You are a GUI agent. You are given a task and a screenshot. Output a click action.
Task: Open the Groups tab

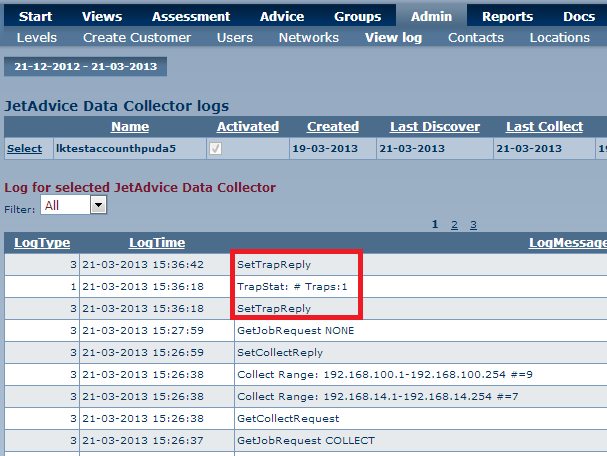357,16
